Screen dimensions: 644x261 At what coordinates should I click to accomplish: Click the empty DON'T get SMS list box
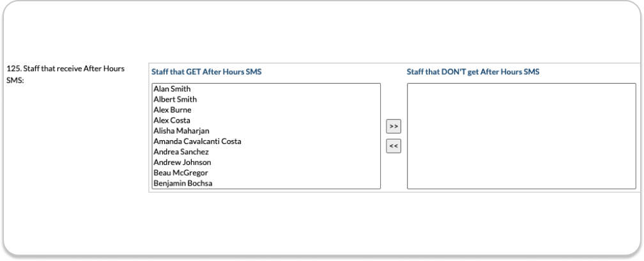click(521, 136)
